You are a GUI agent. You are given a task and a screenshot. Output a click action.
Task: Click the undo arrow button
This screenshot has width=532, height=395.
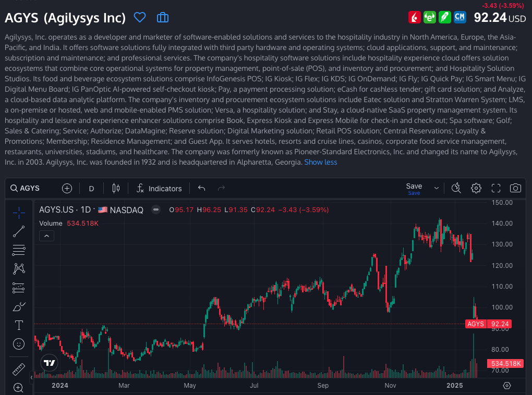click(x=202, y=188)
